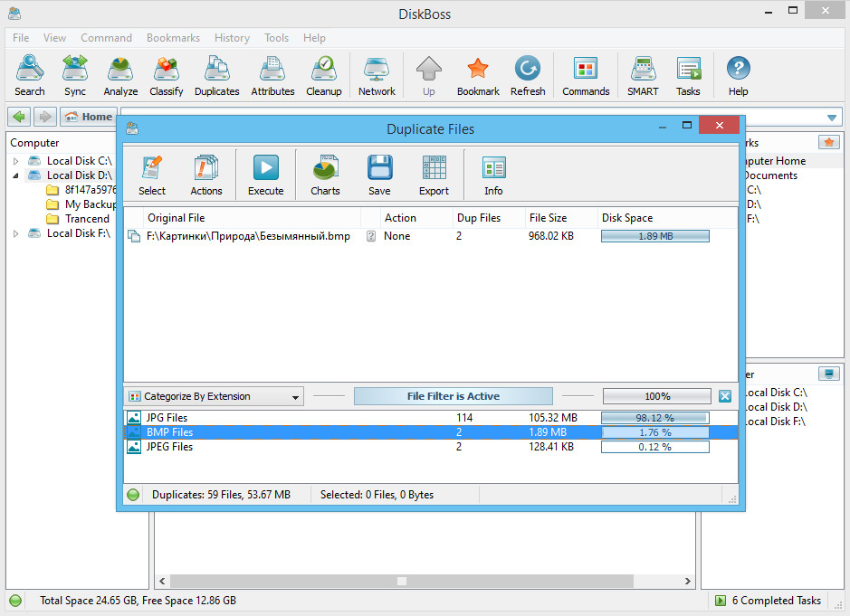Open the Search tool in main toolbar
This screenshot has height=616, width=850.
(x=30, y=76)
